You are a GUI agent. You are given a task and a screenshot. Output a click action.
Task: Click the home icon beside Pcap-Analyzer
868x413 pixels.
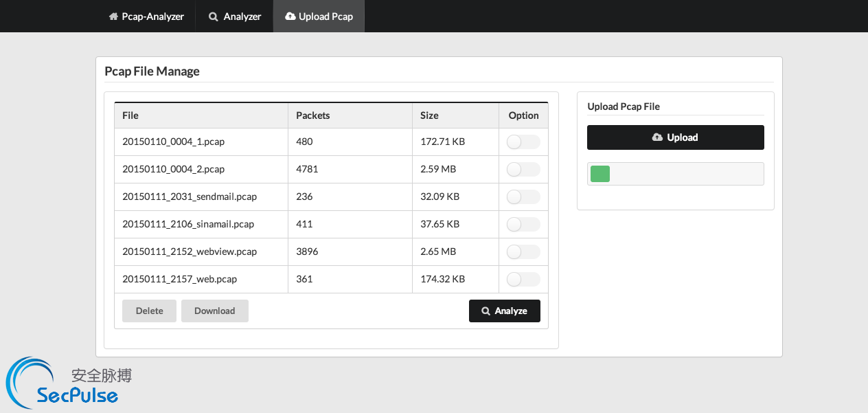113,16
